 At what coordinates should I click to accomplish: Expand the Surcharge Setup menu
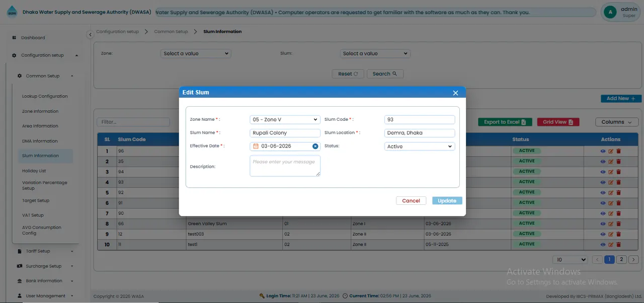45,266
